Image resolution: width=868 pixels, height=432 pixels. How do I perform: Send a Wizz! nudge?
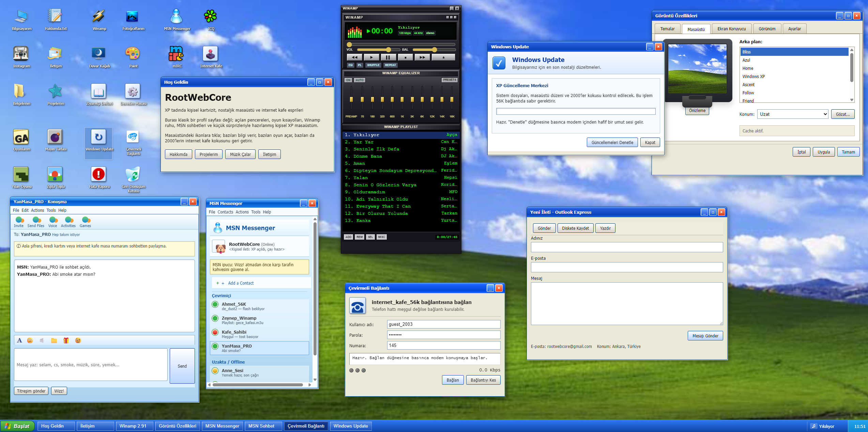tap(59, 391)
